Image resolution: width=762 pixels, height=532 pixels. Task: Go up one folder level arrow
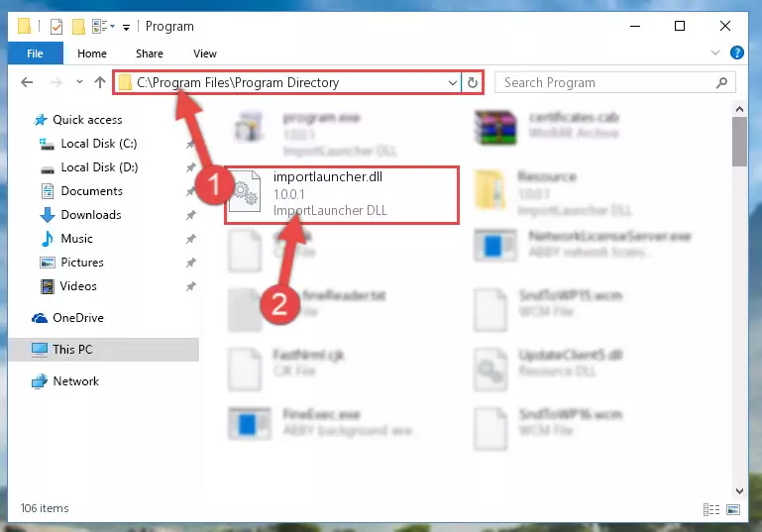point(100,82)
